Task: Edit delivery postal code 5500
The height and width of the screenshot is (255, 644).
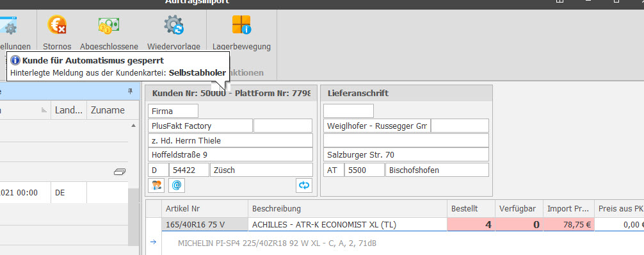Action: click(x=364, y=170)
